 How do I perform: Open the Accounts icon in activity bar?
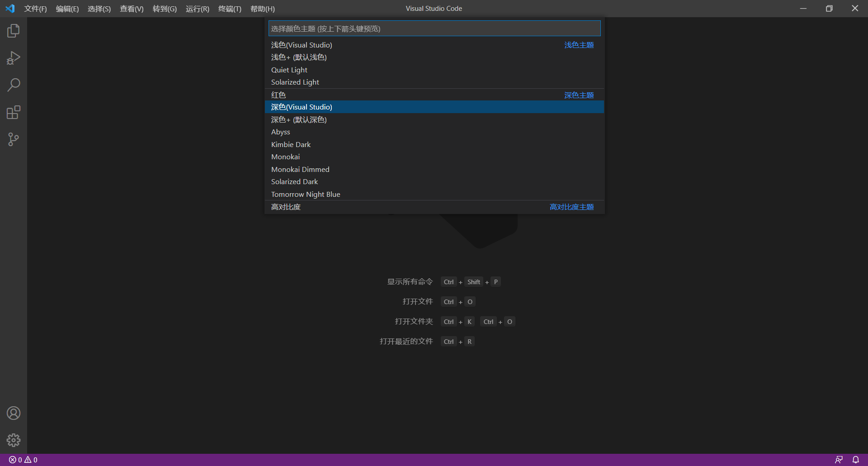tap(14, 413)
